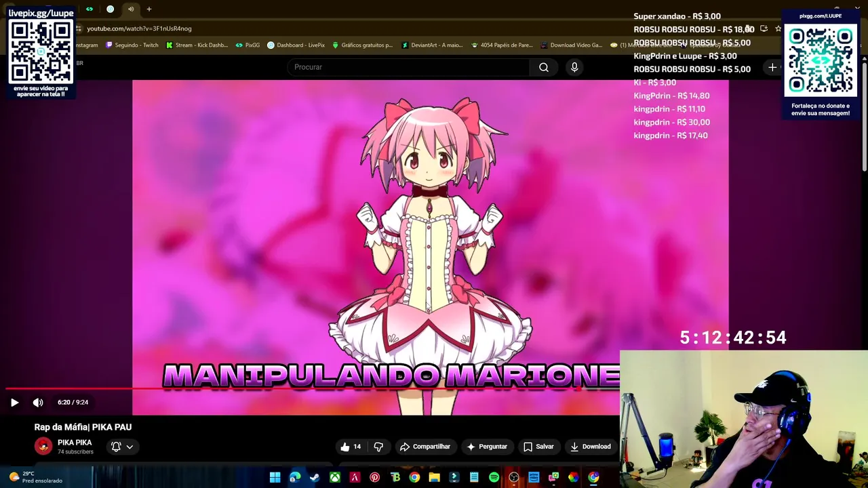
Task: Click the Download button below the video
Action: (x=591, y=447)
